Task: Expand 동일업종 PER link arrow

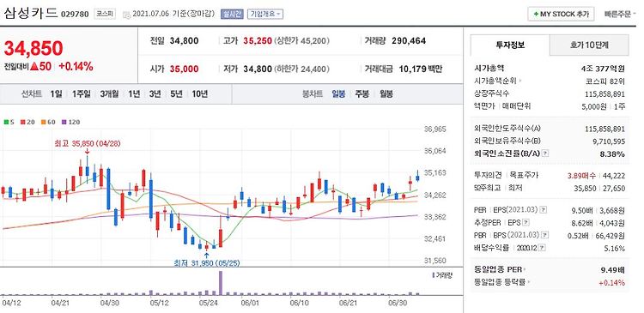Action: coord(525,269)
